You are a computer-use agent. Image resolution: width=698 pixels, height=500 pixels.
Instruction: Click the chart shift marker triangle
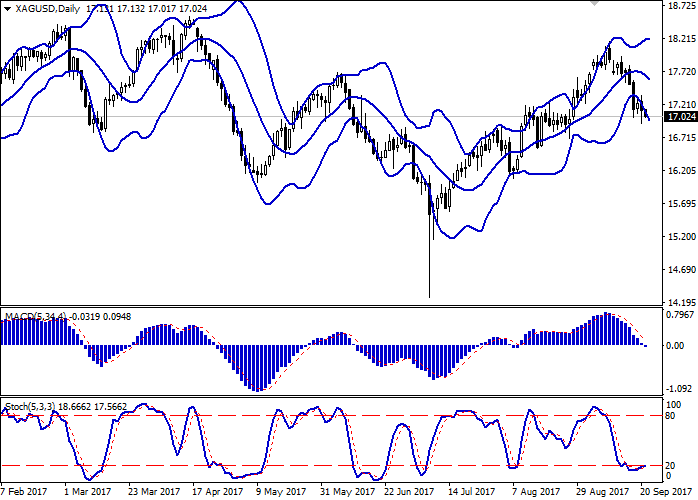point(594,3)
